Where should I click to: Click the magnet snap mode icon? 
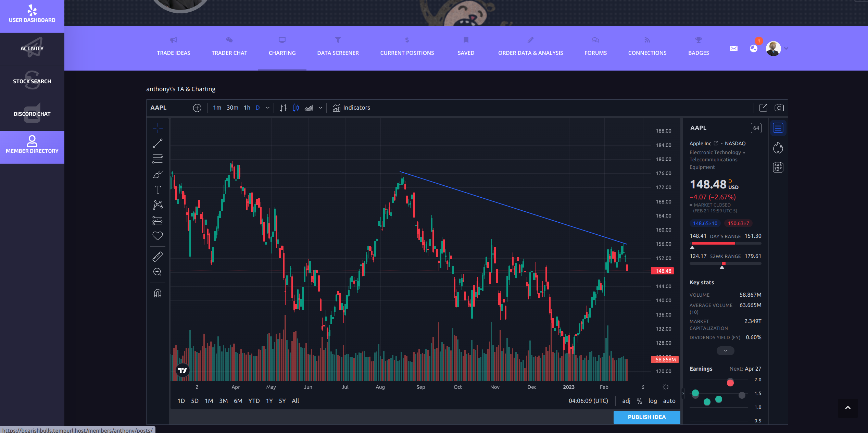pos(158,294)
